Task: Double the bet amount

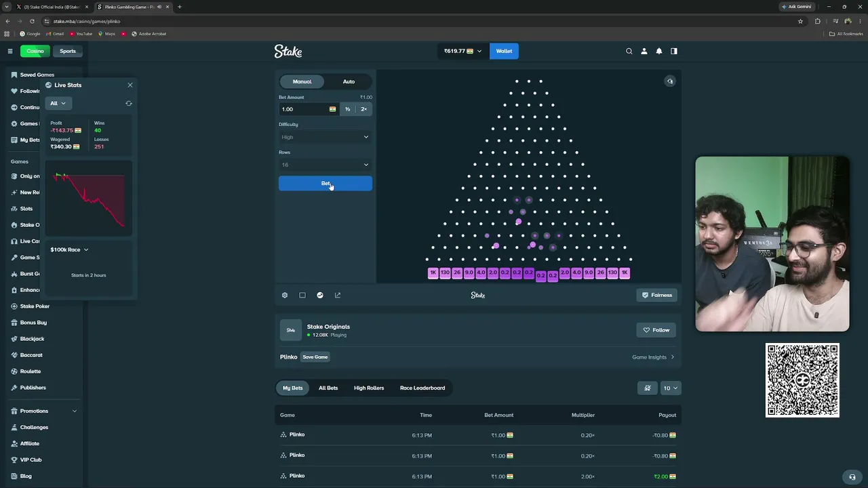Action: click(363, 109)
